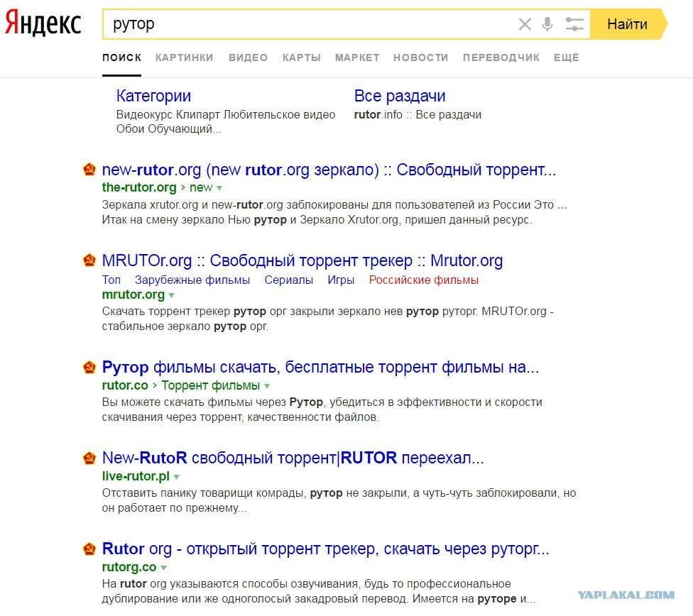Expand dropdown arrow next to mrutor.org
The height and width of the screenshot is (616, 693).
(x=172, y=295)
